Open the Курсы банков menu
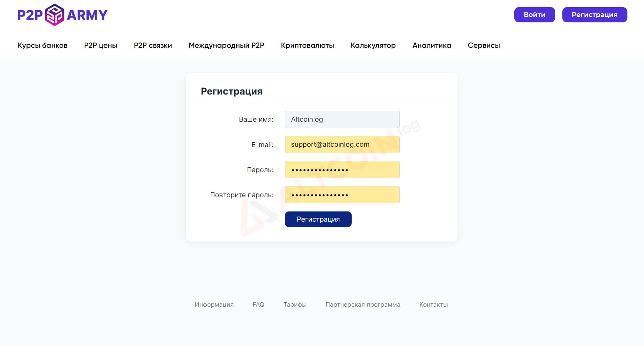Viewport: 644px width, 347px height. click(x=43, y=45)
